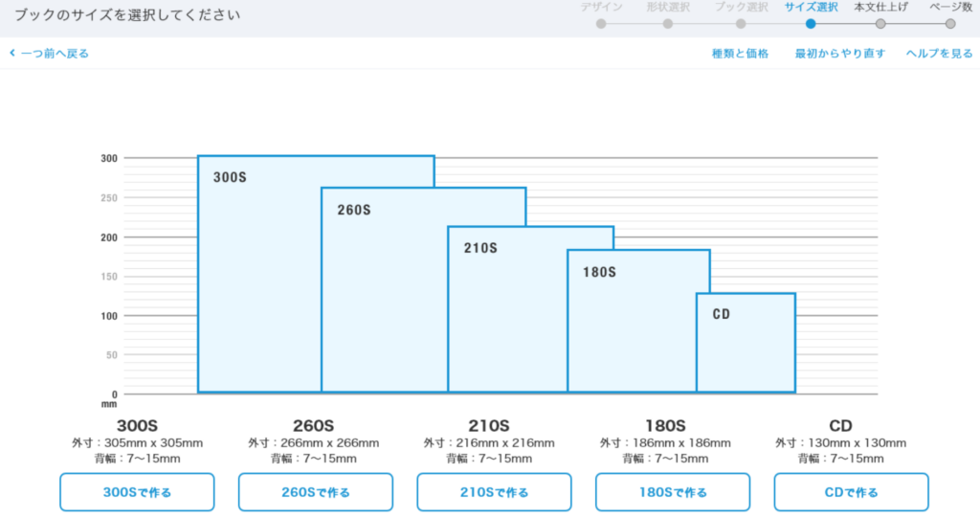Open the 種類と価格 link
Viewport: 980px width, 518px height.
(740, 54)
